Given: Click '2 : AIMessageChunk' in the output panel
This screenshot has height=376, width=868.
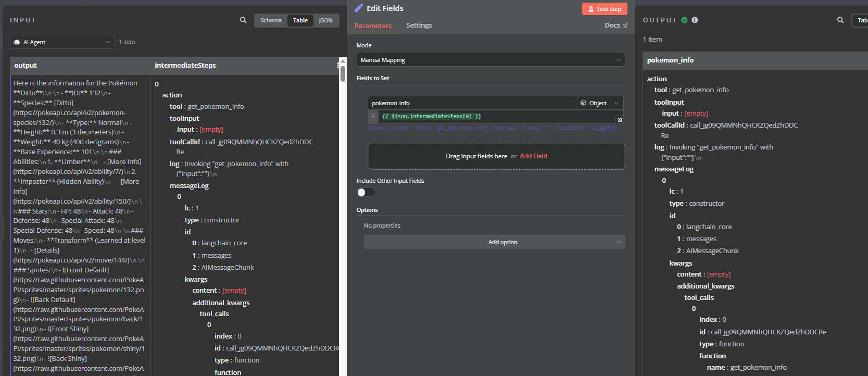Looking at the screenshot, I should click(x=708, y=251).
